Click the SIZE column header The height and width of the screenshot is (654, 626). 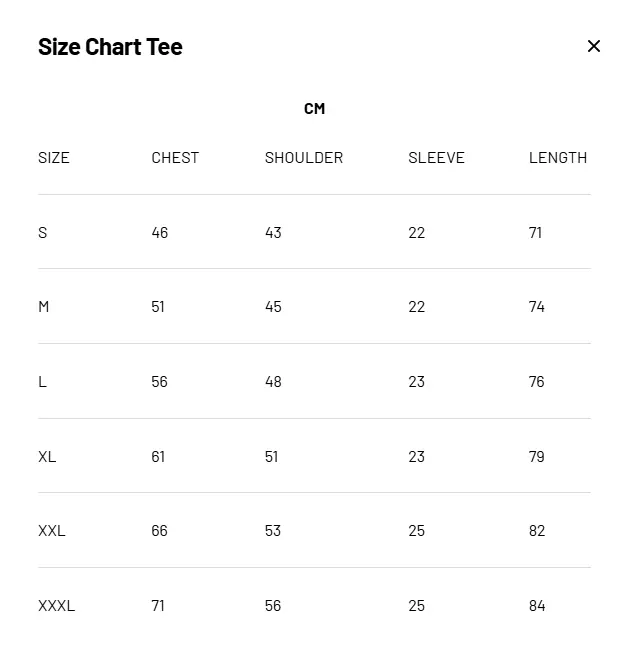(54, 157)
